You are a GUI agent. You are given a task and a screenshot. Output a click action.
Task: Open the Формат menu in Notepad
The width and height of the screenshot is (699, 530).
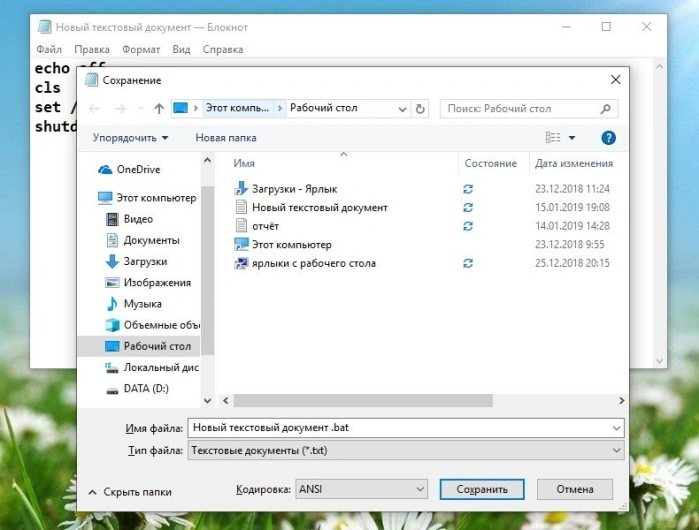(x=141, y=49)
